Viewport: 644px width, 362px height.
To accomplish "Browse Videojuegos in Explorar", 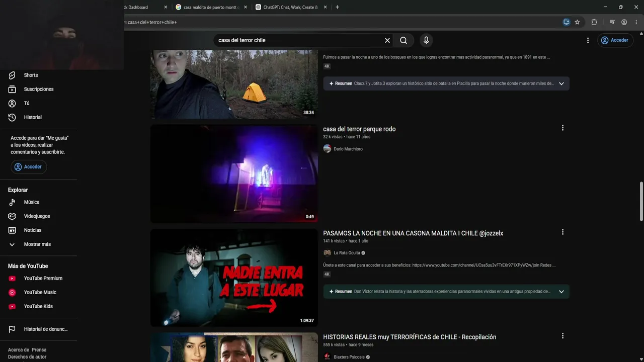I will (37, 216).
